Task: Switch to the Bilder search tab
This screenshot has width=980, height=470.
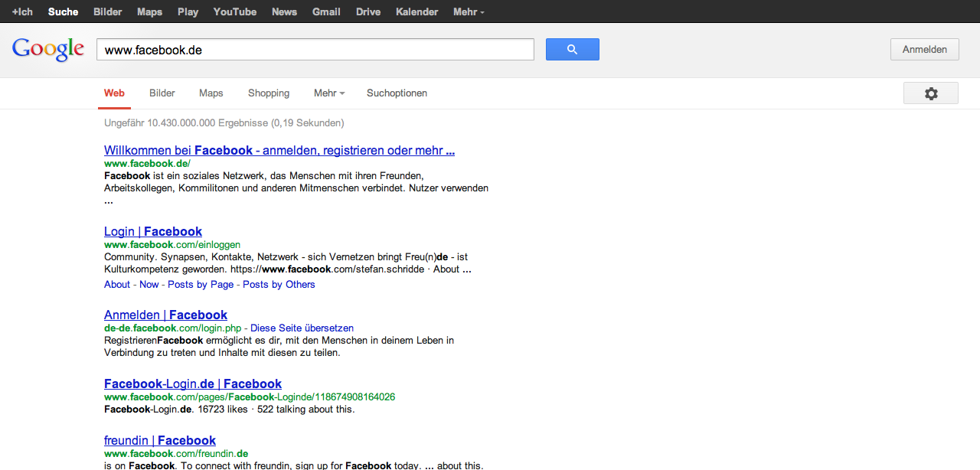Action: pyautogui.click(x=162, y=93)
